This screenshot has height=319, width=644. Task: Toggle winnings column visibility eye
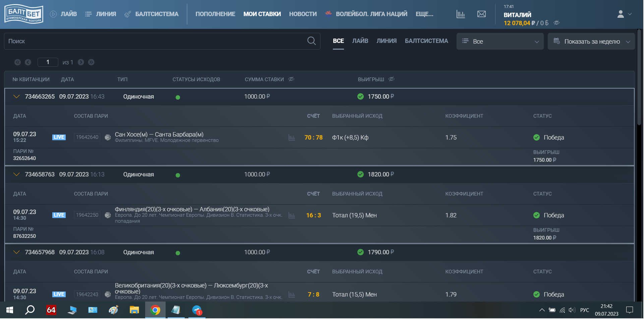click(x=391, y=79)
